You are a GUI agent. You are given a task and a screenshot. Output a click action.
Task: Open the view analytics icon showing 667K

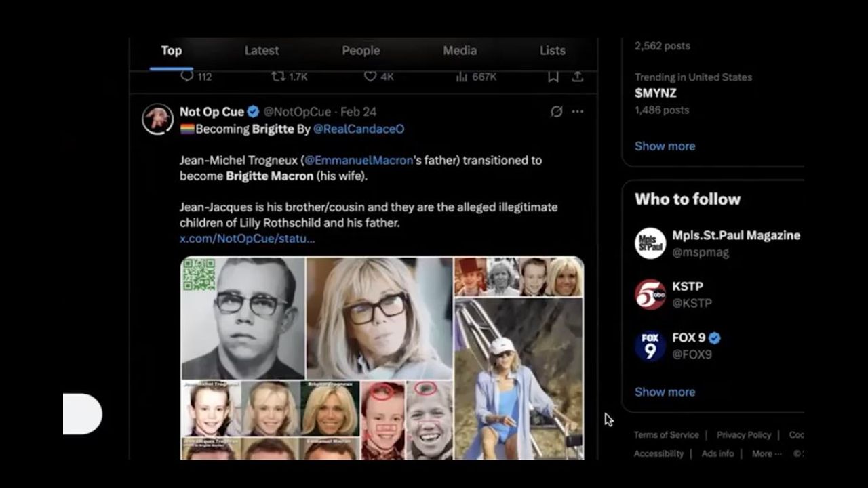click(462, 77)
